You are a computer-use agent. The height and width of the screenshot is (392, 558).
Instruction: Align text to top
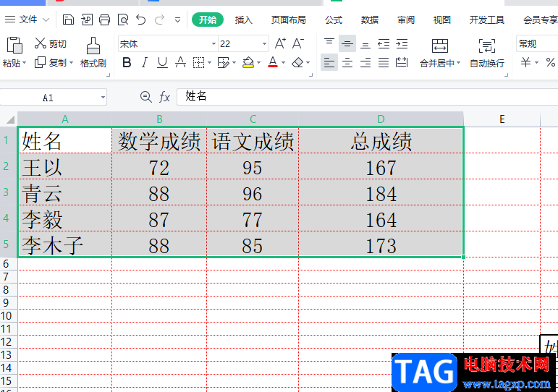[329, 43]
